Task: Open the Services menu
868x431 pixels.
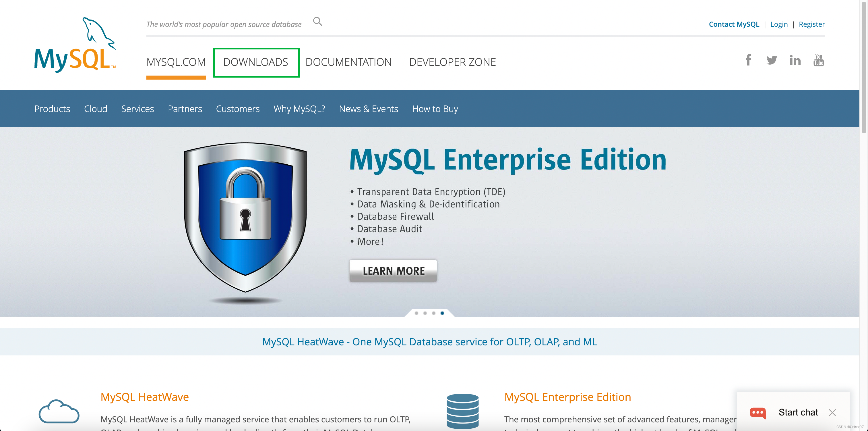Action: click(137, 109)
